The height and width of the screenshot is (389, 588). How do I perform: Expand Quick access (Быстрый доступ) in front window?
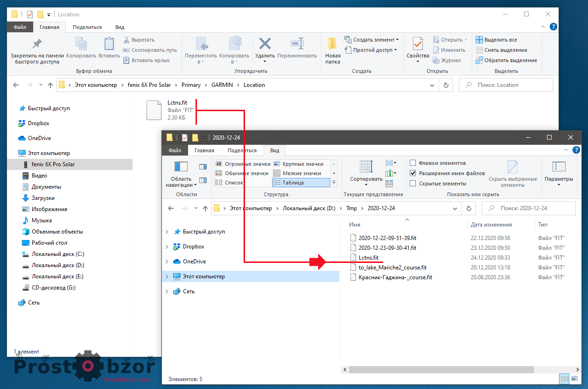[x=168, y=232]
